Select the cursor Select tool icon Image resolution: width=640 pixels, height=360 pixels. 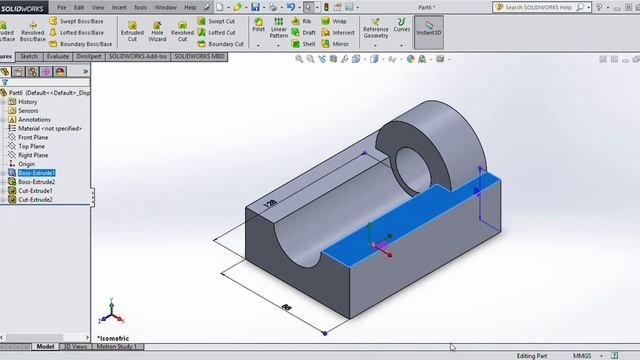click(308, 7)
